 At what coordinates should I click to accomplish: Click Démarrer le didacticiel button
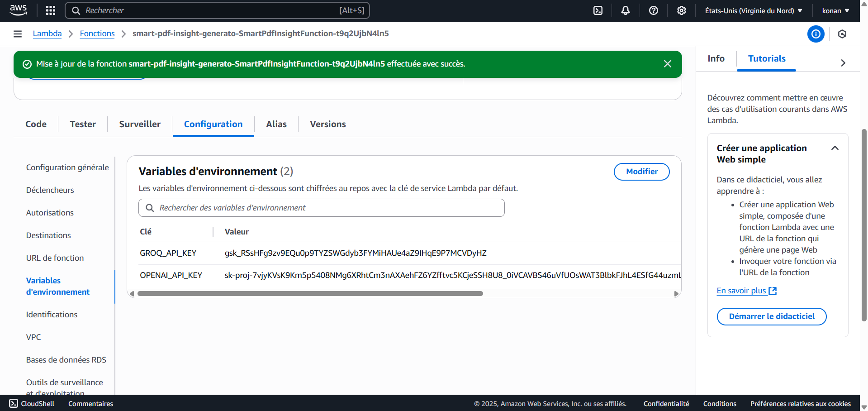772,316
